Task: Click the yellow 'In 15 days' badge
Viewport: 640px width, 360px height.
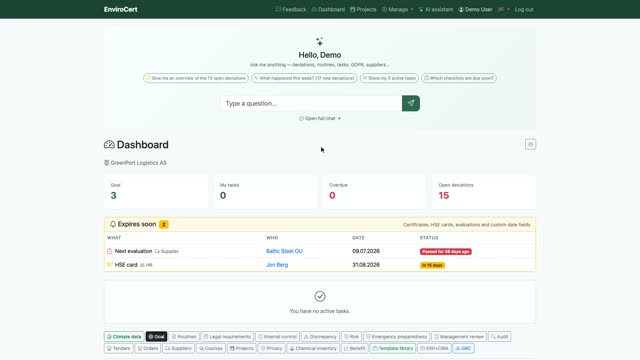Action: (432, 265)
